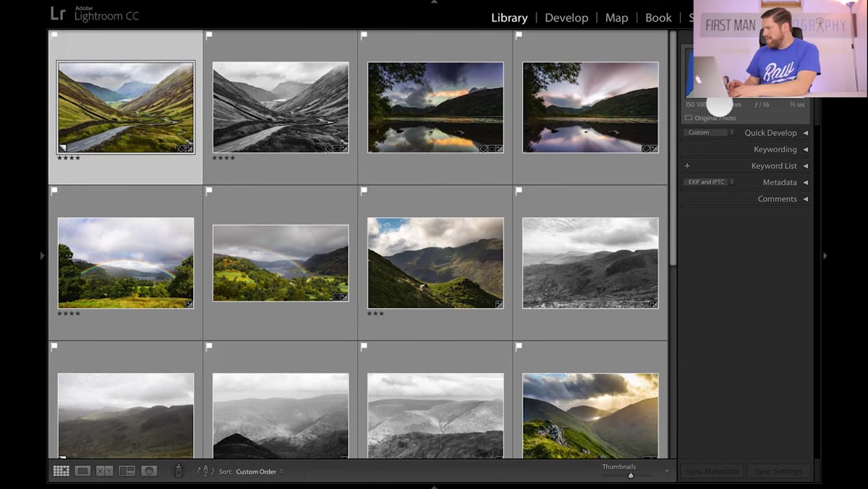This screenshot has width=868, height=489.
Task: Click develop adjustments badge on color valley road photo
Action: tap(190, 148)
